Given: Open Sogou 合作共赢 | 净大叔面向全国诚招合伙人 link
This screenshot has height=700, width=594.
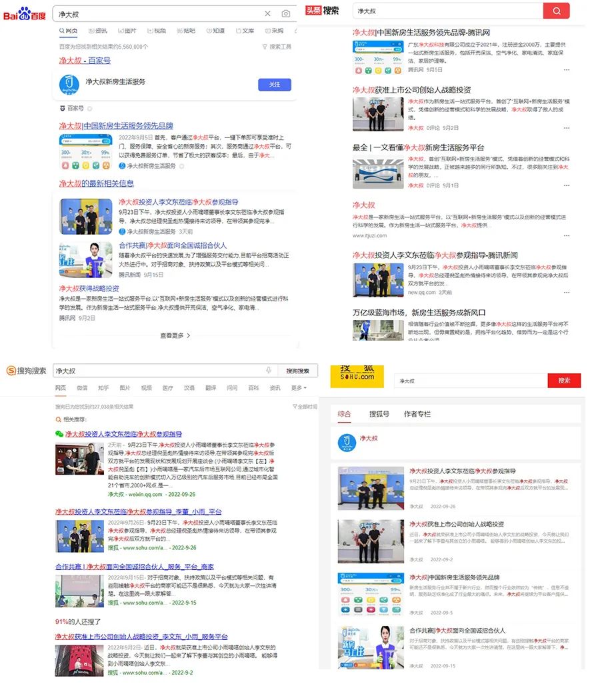Looking at the screenshot, I should [x=135, y=567].
